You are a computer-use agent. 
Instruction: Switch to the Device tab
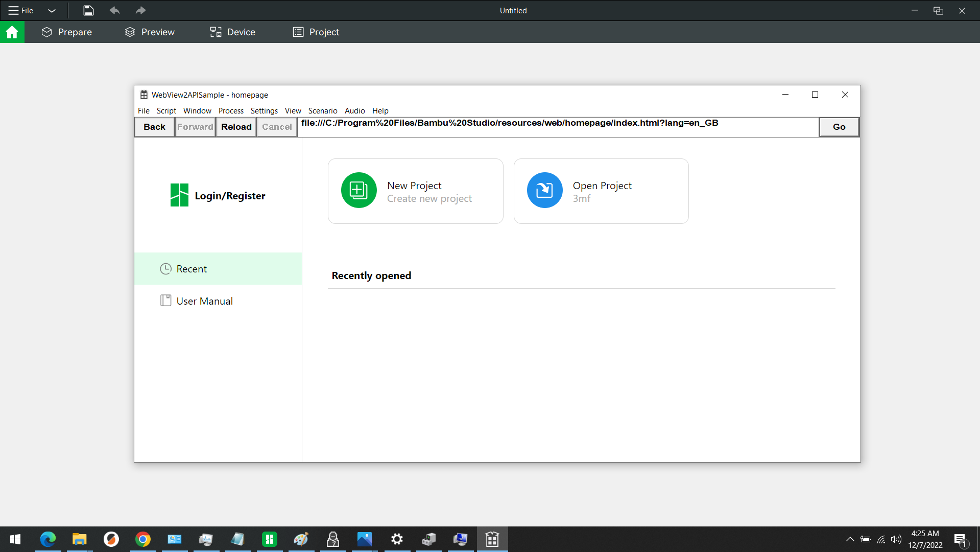tap(232, 32)
